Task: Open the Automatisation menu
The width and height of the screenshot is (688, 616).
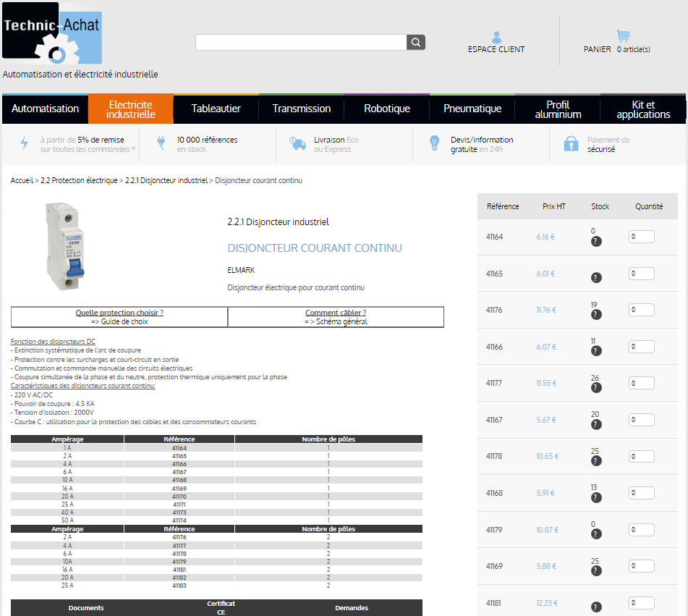Action: click(x=46, y=109)
